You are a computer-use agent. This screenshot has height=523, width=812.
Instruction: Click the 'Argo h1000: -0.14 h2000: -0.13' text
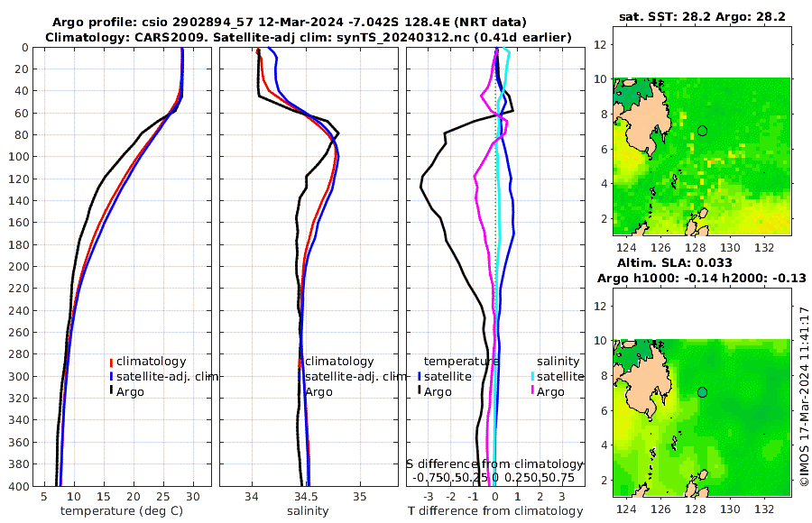tap(702, 278)
